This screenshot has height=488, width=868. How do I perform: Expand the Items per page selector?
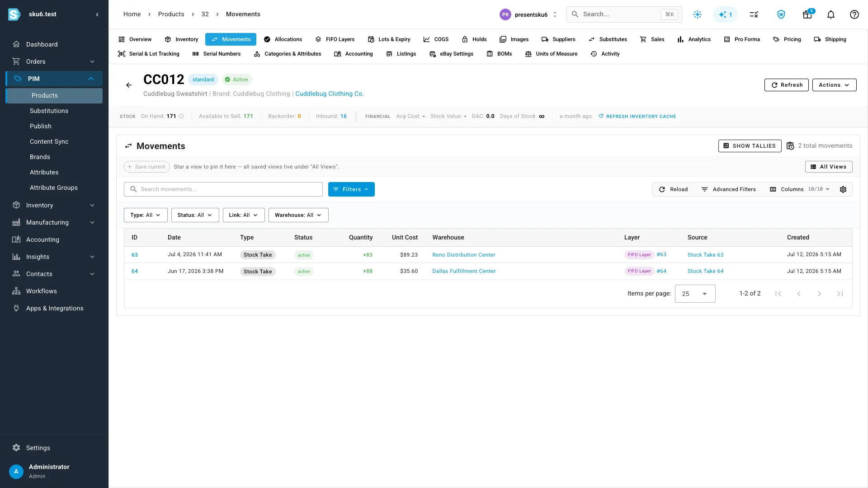coord(695,294)
